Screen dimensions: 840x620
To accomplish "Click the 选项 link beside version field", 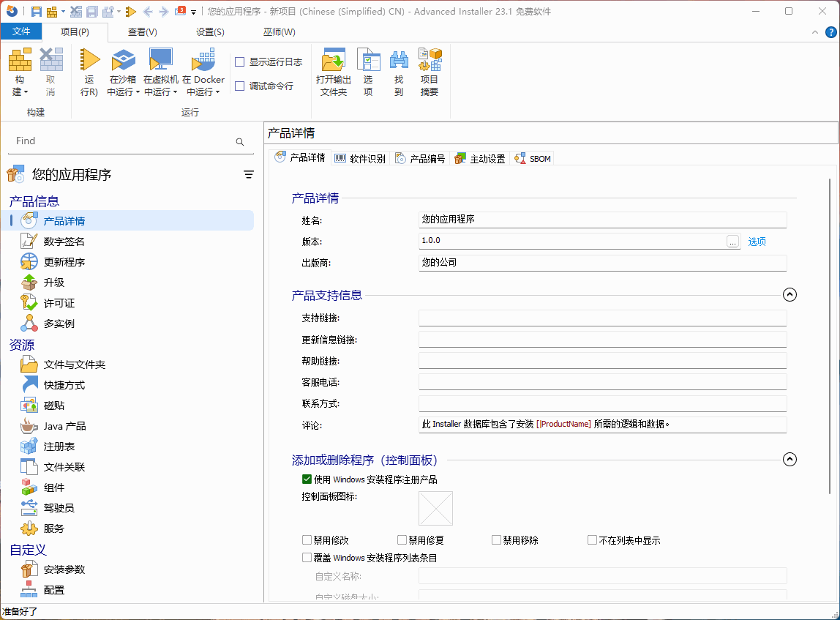I will 757,240.
